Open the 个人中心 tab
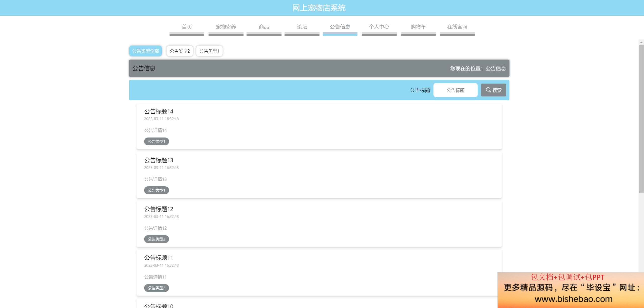The image size is (644, 308). click(x=379, y=27)
